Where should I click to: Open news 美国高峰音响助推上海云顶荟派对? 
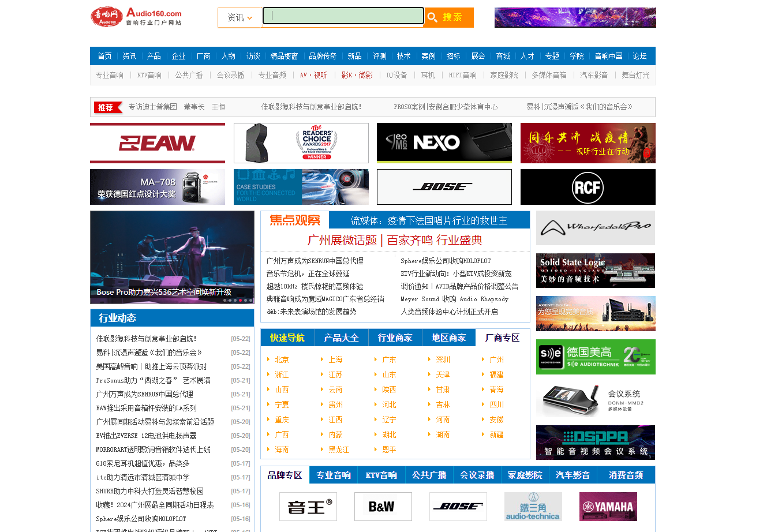pos(151,366)
